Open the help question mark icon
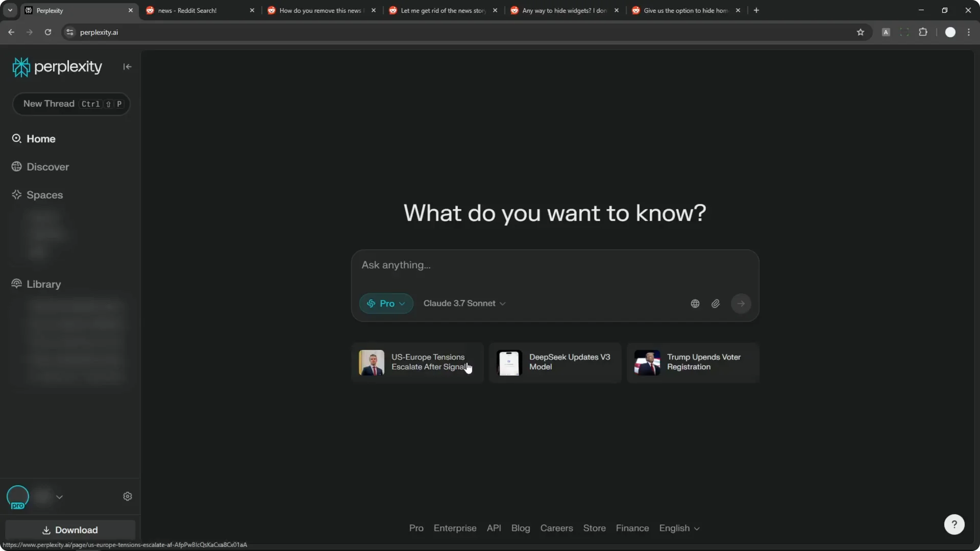980x551 pixels. [954, 524]
